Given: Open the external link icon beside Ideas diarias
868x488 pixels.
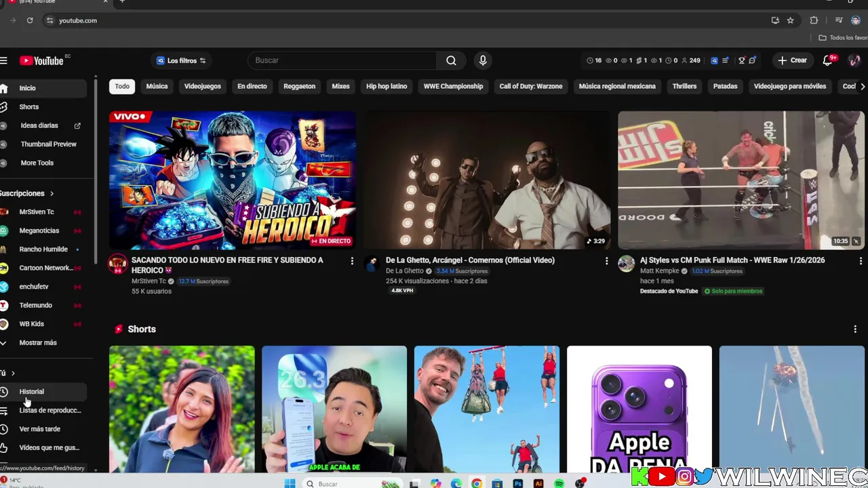Looking at the screenshot, I should coord(77,125).
